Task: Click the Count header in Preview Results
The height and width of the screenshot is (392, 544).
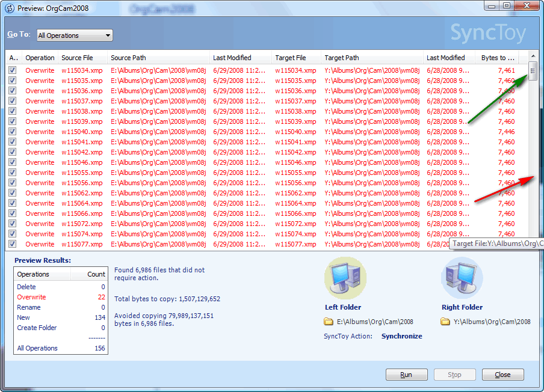Action: [x=90, y=274]
